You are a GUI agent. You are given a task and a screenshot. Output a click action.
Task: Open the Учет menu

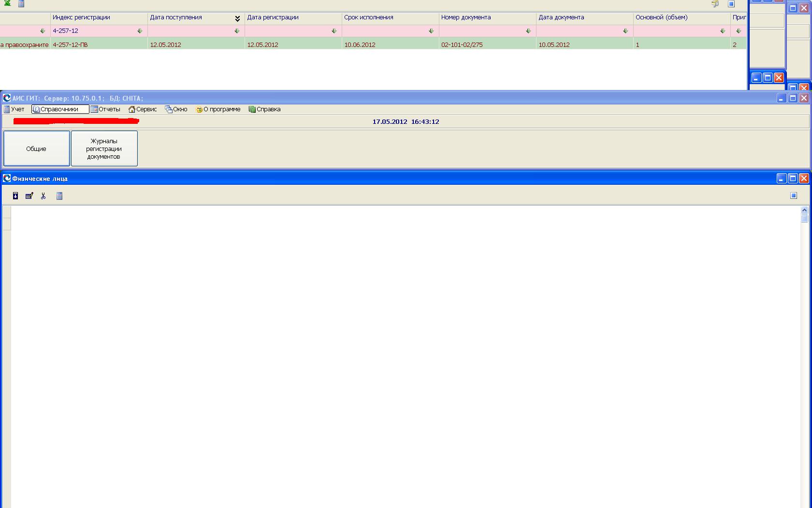[14, 109]
